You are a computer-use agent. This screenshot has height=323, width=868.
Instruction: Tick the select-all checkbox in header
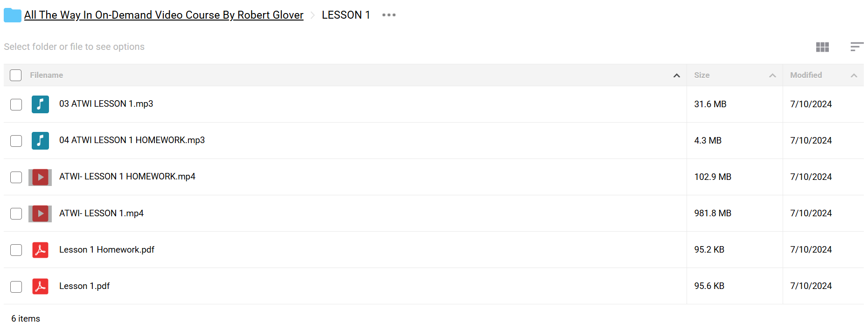(x=16, y=75)
